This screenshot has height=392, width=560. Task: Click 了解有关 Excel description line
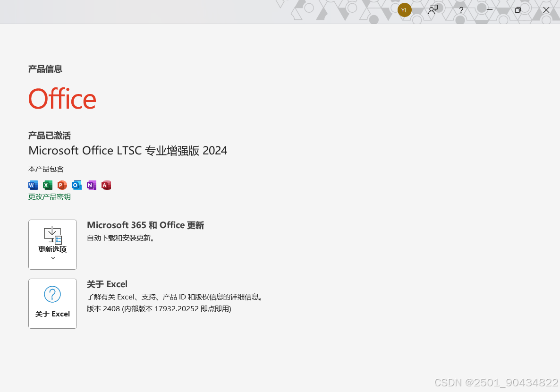pyautogui.click(x=175, y=297)
